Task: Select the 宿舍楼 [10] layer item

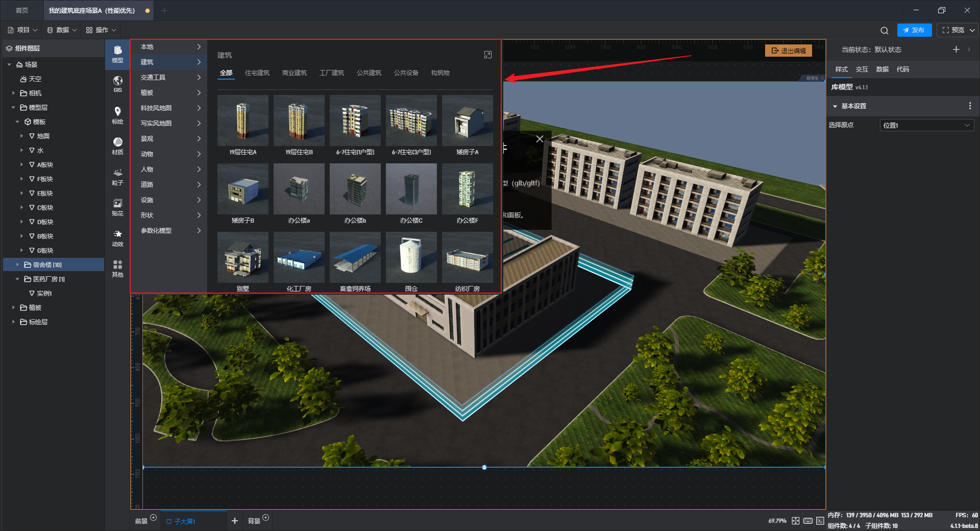Action: [47, 264]
